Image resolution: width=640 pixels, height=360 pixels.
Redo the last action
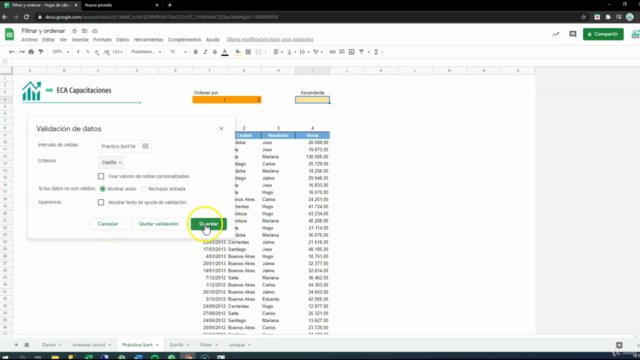(22, 52)
